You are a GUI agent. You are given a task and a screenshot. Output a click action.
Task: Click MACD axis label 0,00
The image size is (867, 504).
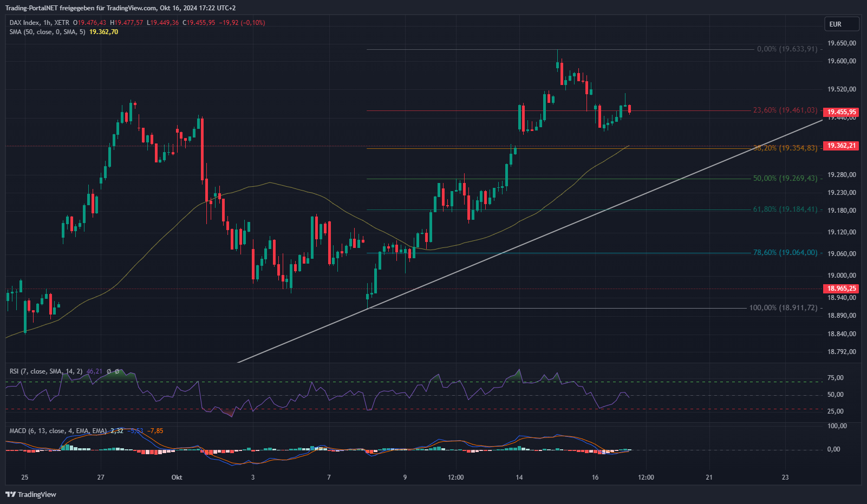click(833, 449)
